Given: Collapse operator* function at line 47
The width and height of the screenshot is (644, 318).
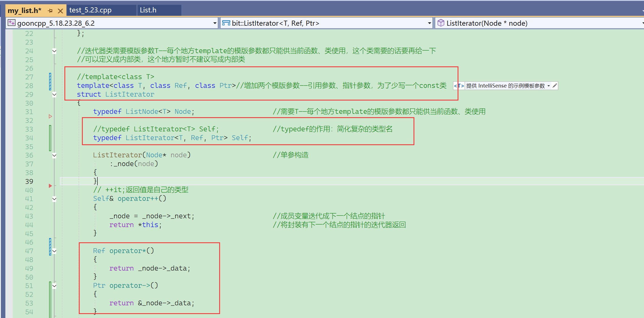Looking at the screenshot, I should click(54, 251).
